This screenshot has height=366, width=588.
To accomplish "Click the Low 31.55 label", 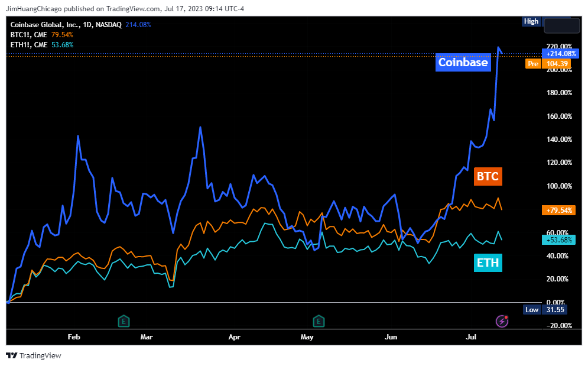I will (x=545, y=310).
